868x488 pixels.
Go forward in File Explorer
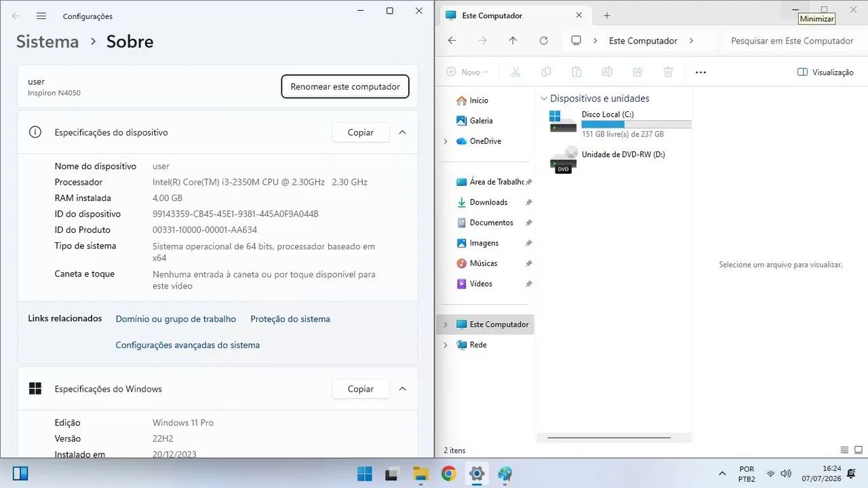tap(483, 41)
